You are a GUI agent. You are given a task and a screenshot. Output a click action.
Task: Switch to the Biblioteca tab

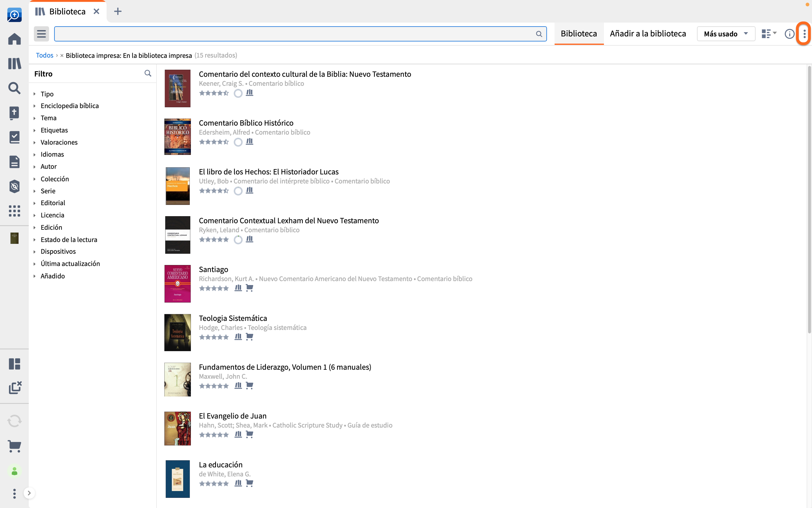(x=579, y=34)
